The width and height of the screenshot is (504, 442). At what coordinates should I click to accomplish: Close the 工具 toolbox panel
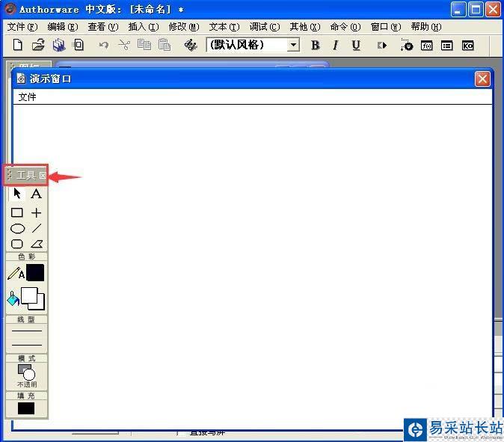pos(43,175)
